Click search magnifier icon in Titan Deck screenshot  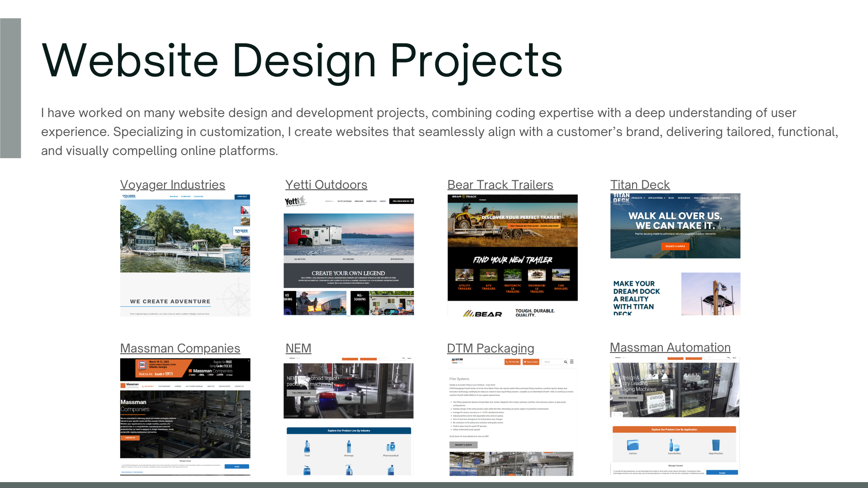click(x=736, y=198)
